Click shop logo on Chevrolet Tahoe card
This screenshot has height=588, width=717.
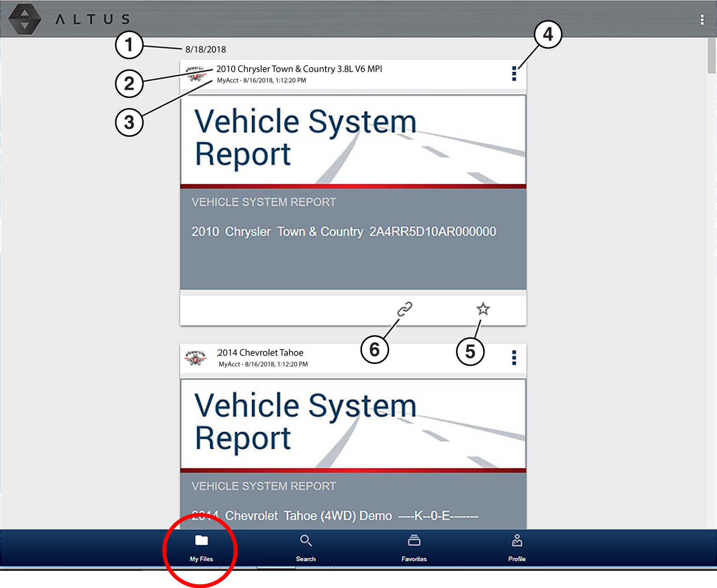coord(196,358)
